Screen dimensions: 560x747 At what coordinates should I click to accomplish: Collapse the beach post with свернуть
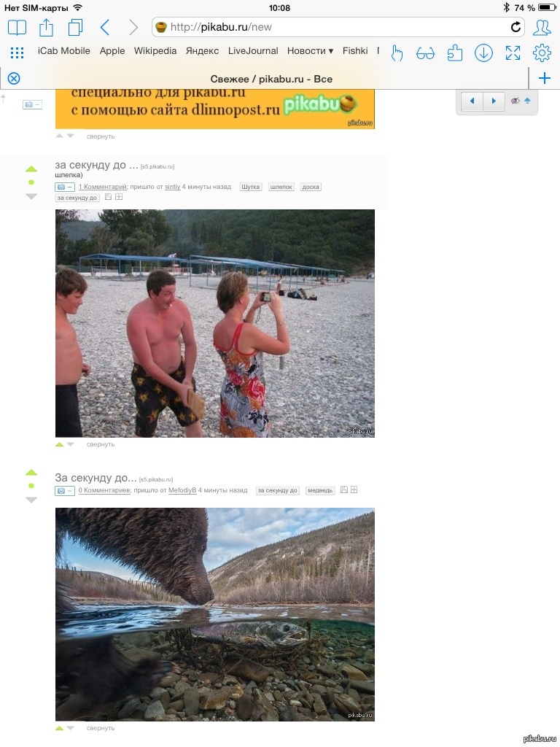pos(101,444)
